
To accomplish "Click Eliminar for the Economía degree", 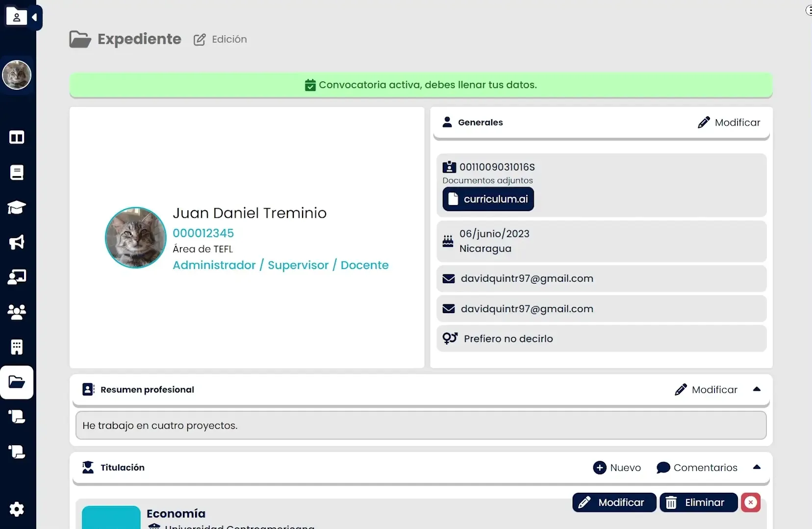I will point(698,503).
